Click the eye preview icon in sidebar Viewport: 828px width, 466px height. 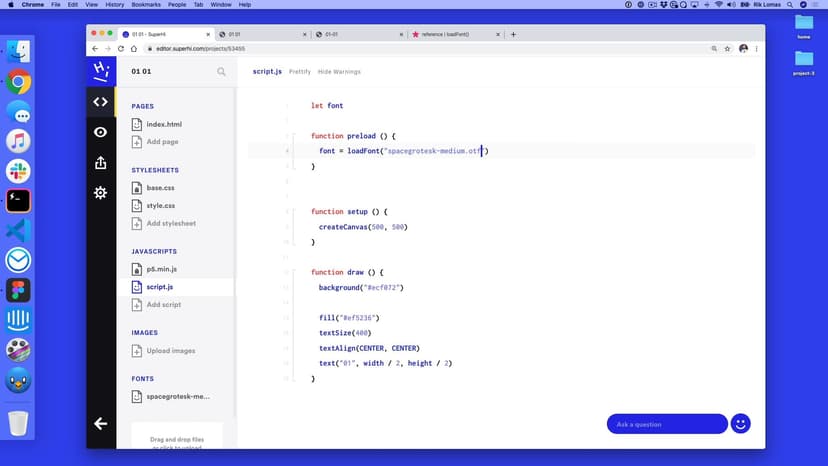[100, 132]
